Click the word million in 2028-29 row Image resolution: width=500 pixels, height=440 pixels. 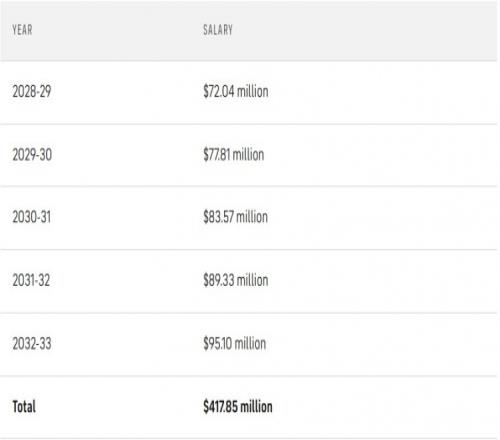pyautogui.click(x=252, y=91)
